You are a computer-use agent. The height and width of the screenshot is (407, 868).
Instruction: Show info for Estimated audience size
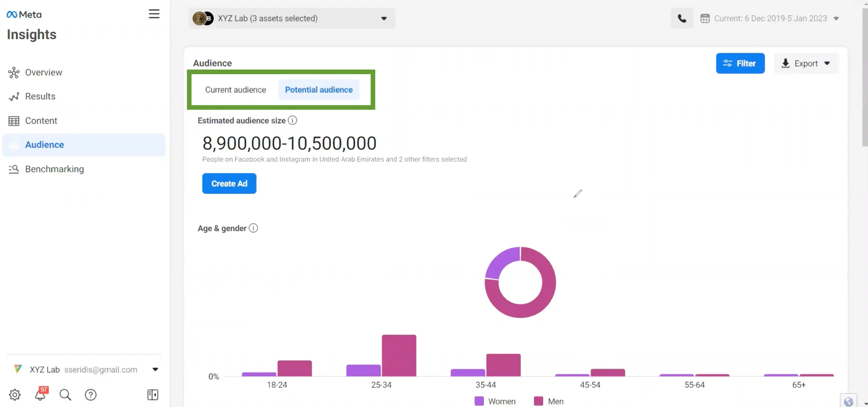click(x=293, y=120)
